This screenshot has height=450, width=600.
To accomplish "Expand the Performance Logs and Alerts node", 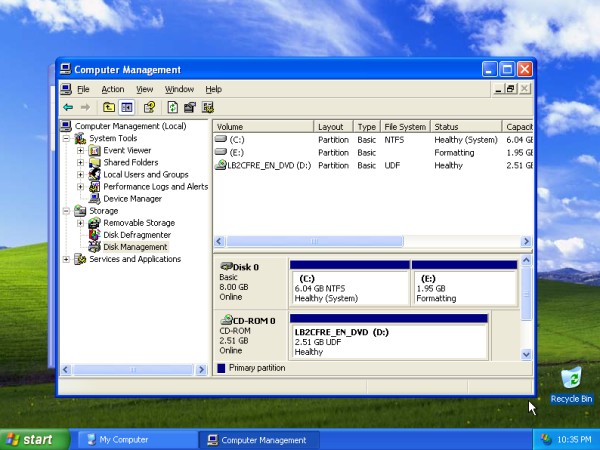I will pyautogui.click(x=80, y=187).
